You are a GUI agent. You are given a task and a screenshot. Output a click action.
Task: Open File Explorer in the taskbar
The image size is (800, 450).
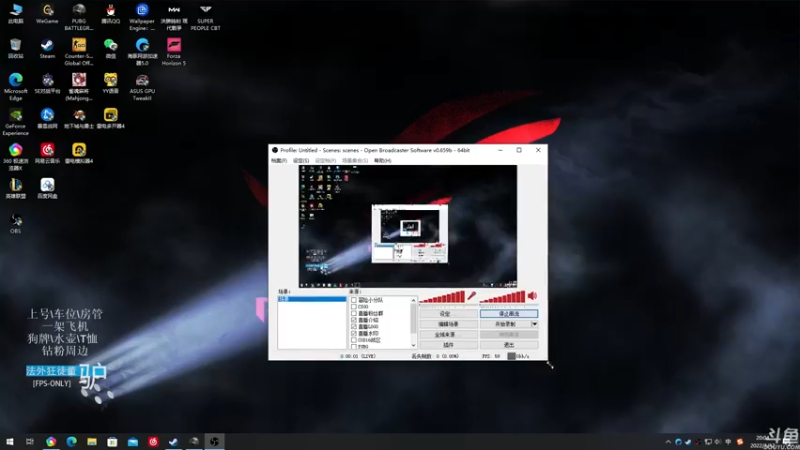point(92,441)
